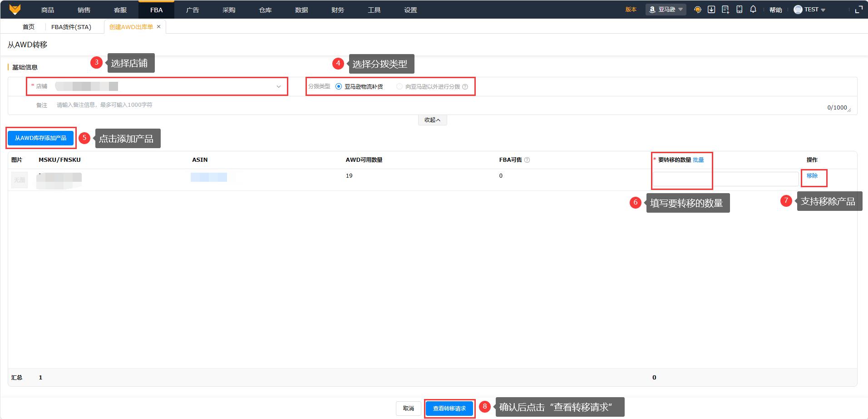Viewport: 868px width, 419px height.
Task: Open the 商品 menu
Action: tap(48, 10)
